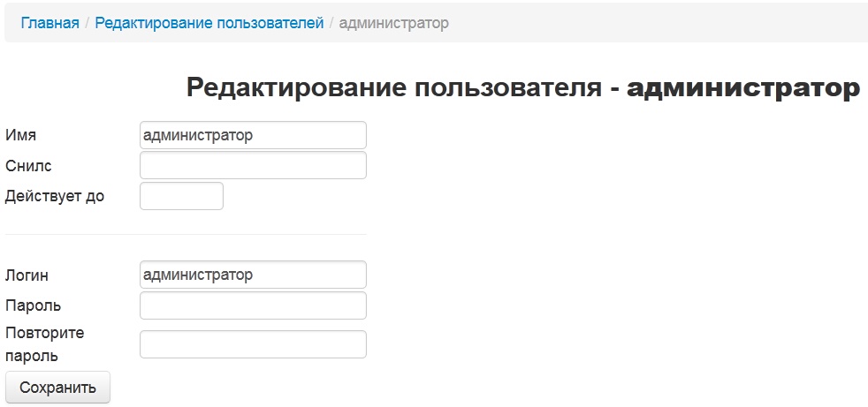Screen dimensions: 868x407
Task: Click the Снилс field label
Action: click(28, 165)
